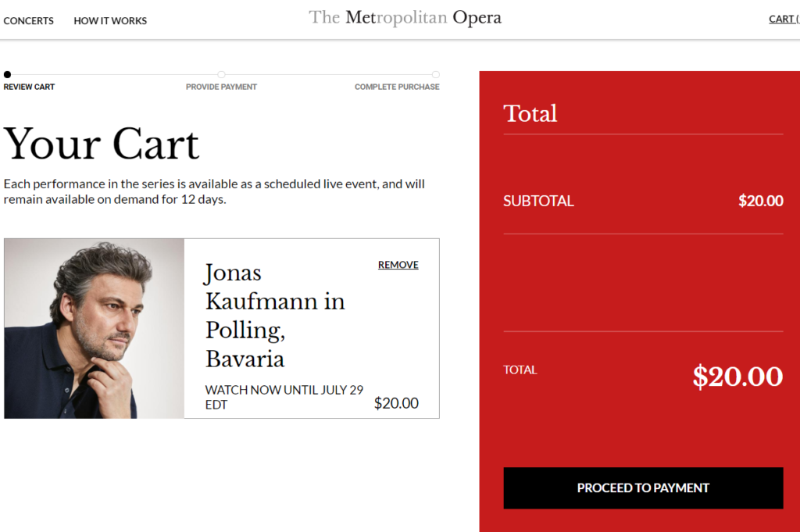The width and height of the screenshot is (800, 532).
Task: Remove the Jonas Kaufmann concert from cart
Action: click(x=398, y=265)
